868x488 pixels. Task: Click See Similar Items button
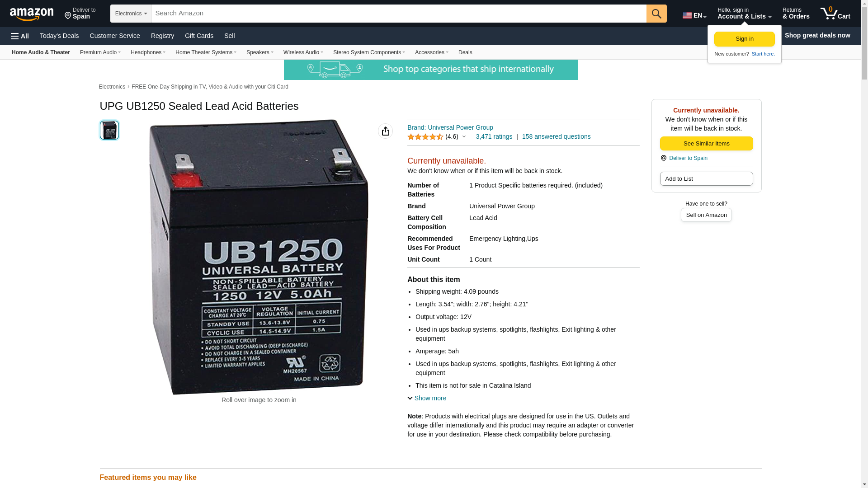coord(707,144)
